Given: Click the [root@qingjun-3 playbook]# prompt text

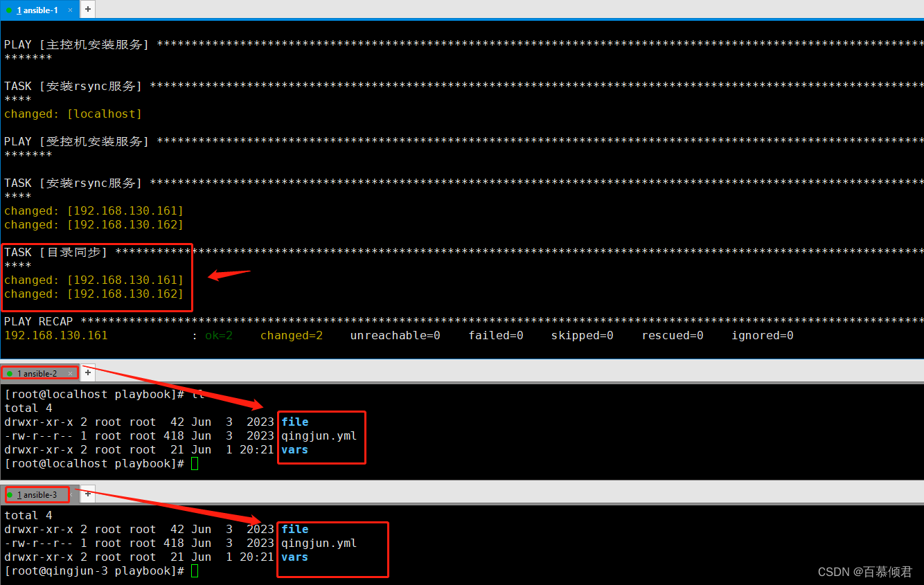Looking at the screenshot, I should click(x=94, y=571).
